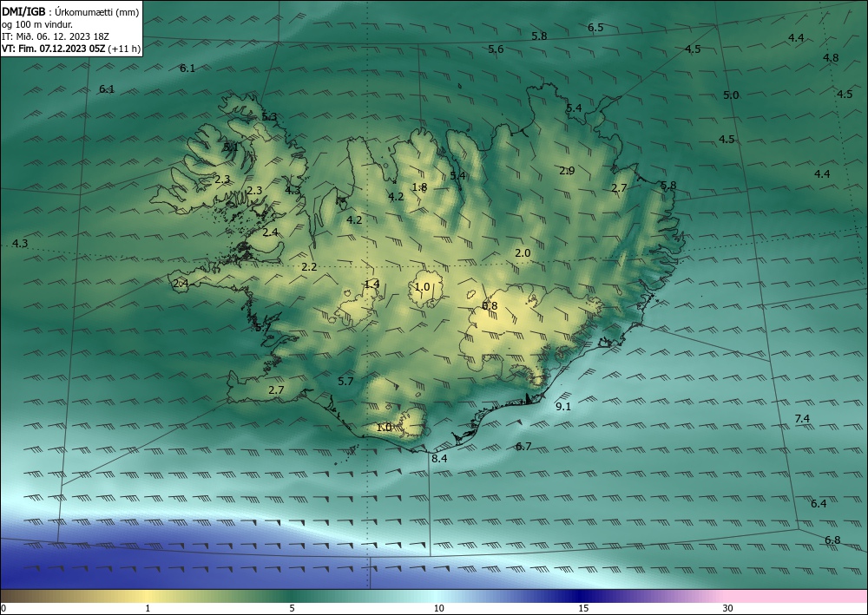Click the valid time 'VT: Fim. 07.12.2023 05Z (+11 h)'

pyautogui.click(x=71, y=49)
